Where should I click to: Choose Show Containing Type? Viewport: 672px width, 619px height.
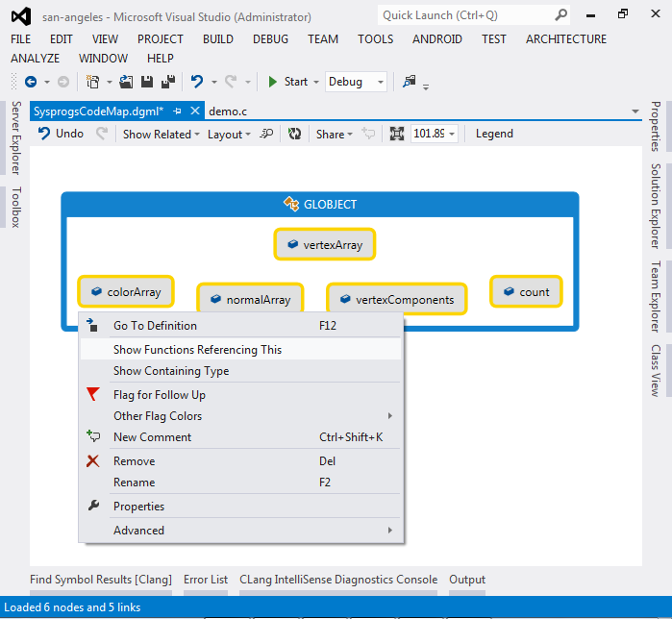coord(241,371)
